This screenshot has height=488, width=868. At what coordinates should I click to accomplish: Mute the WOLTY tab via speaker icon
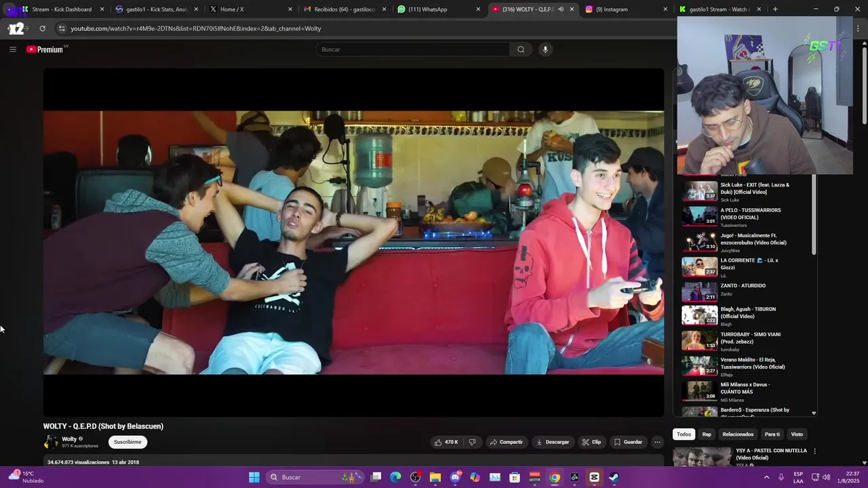(561, 9)
